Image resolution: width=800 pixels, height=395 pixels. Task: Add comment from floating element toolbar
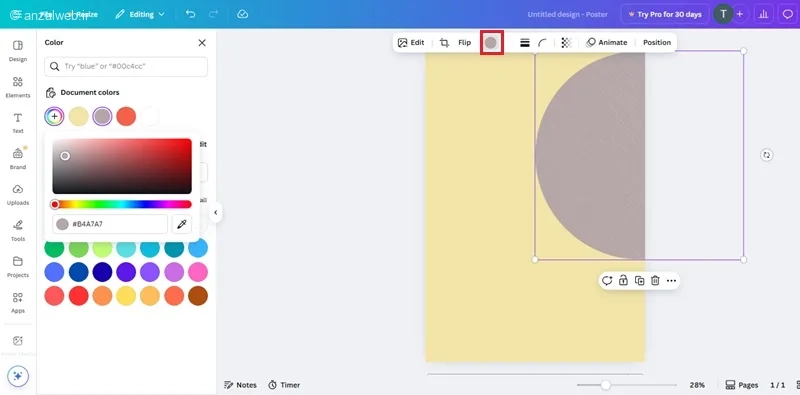click(x=607, y=281)
